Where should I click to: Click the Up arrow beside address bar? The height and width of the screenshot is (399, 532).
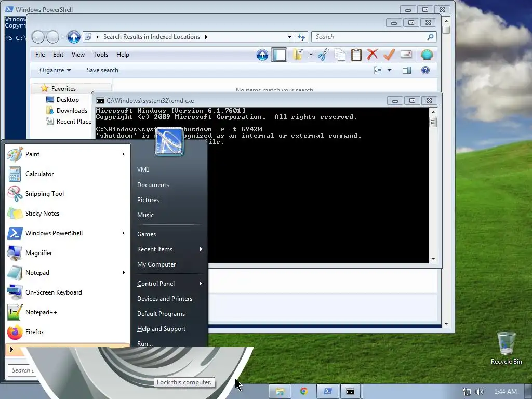click(74, 37)
